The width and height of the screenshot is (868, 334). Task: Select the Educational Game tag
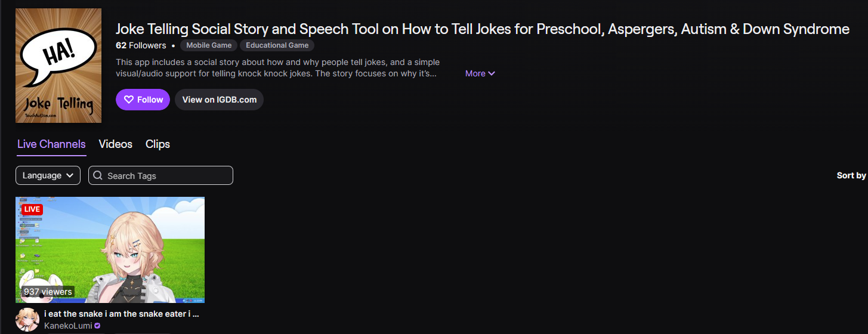click(x=277, y=45)
